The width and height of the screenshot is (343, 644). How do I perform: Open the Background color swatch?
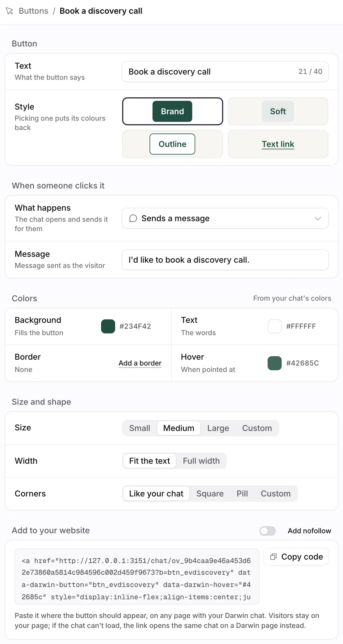(x=108, y=326)
